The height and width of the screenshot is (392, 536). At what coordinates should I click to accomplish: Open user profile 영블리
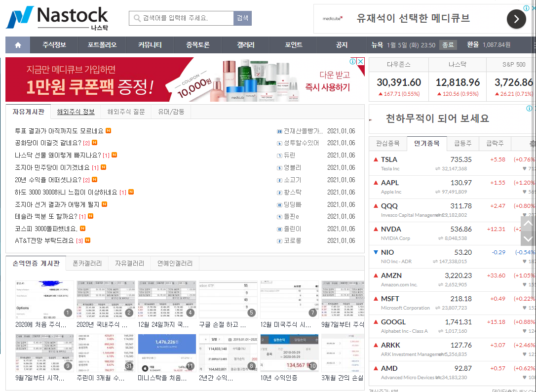292,167
